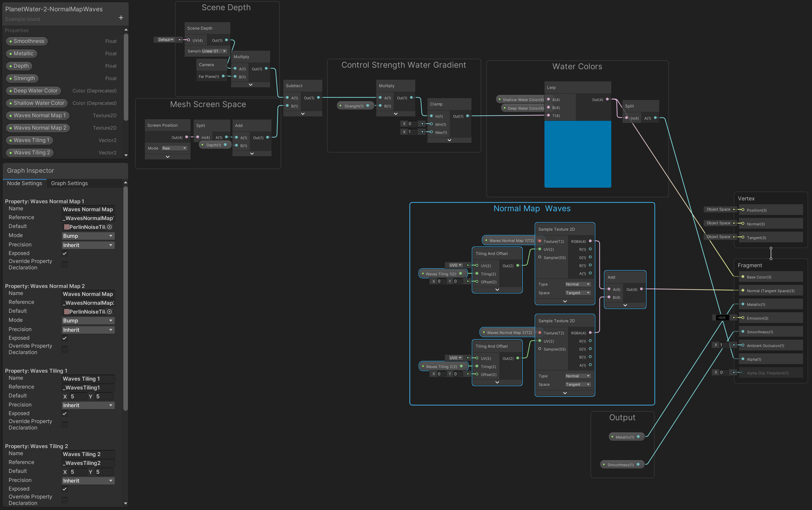
Task: Click the Alpha(1) input port in Fragment
Action: [743, 359]
